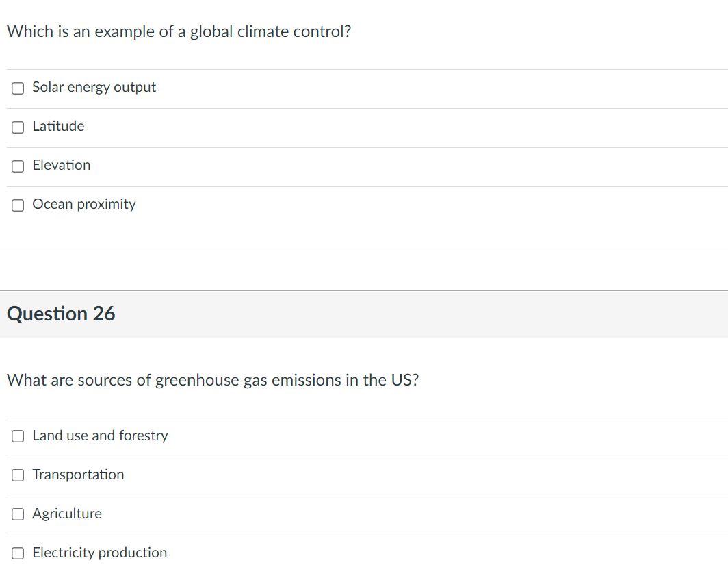Click the 'Electricity production' label text
This screenshot has height=567, width=728.
coord(99,553)
